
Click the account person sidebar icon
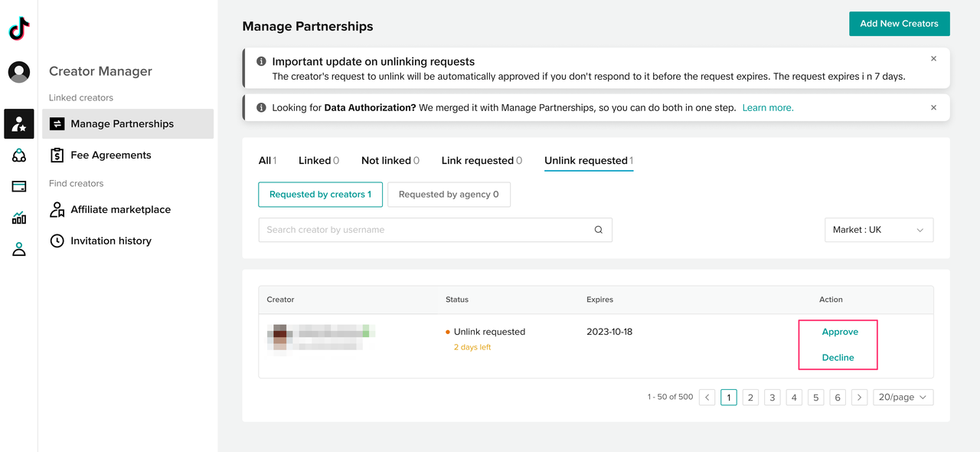pos(19,249)
